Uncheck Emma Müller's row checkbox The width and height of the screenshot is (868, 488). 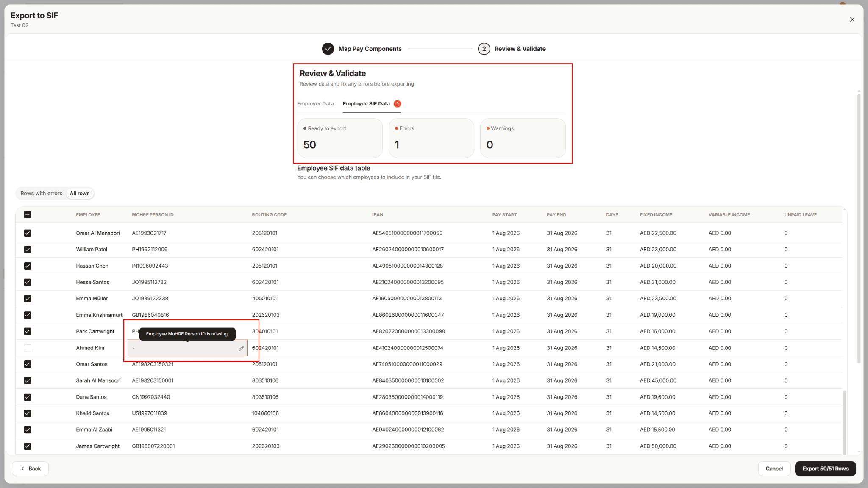point(28,299)
